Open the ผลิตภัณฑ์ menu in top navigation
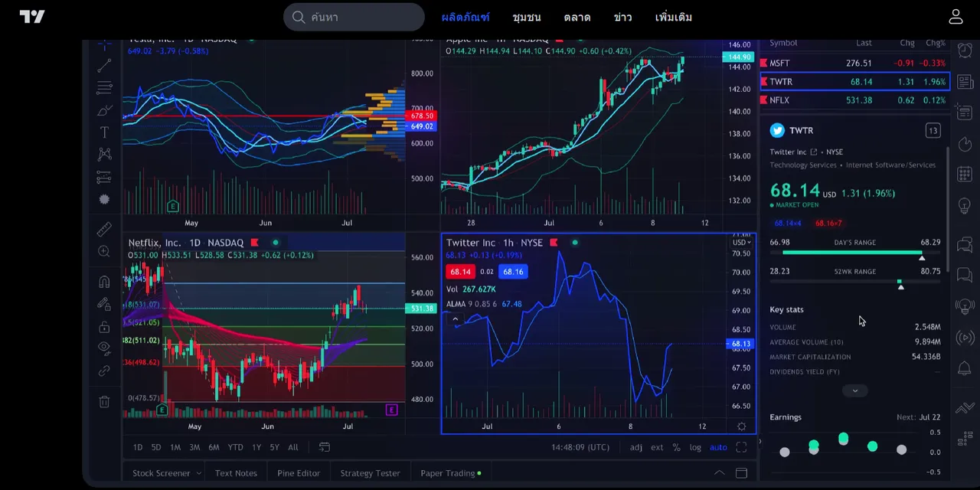Viewport: 980px width, 490px height. click(465, 17)
